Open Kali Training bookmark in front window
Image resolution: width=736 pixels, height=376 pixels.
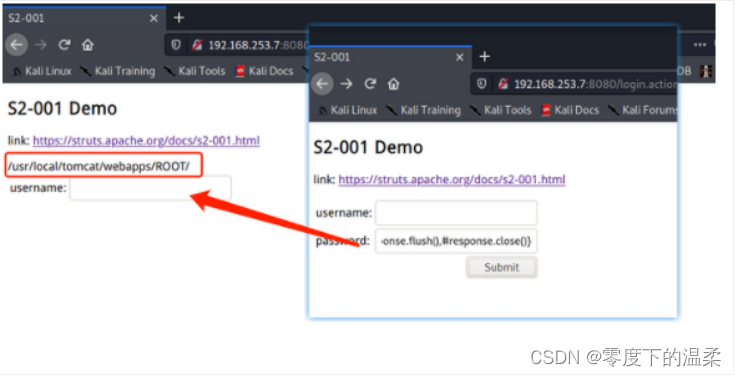(x=424, y=110)
